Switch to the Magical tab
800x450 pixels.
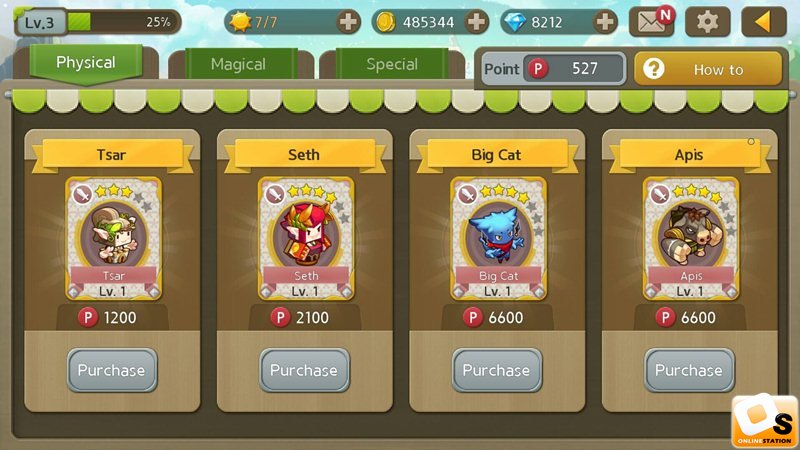[x=238, y=64]
